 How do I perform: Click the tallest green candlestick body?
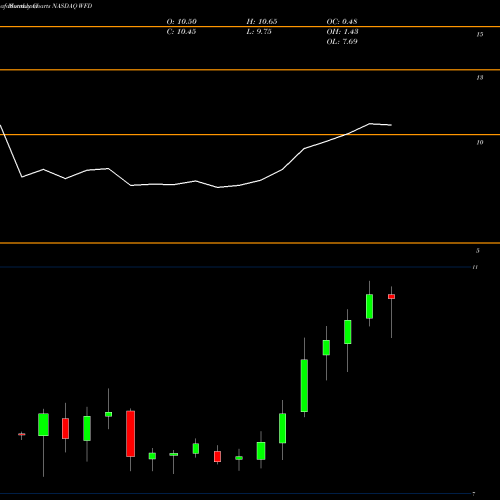pos(304,386)
